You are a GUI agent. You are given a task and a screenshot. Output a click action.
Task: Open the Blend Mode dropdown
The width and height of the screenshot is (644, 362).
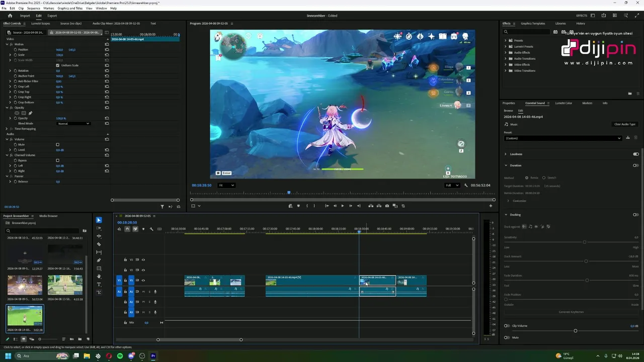point(73,124)
